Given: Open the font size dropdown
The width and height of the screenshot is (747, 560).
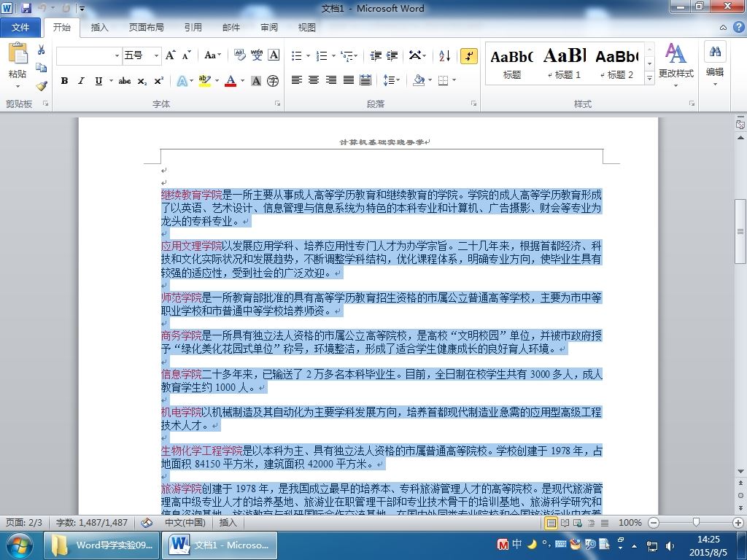Looking at the screenshot, I should [156, 55].
